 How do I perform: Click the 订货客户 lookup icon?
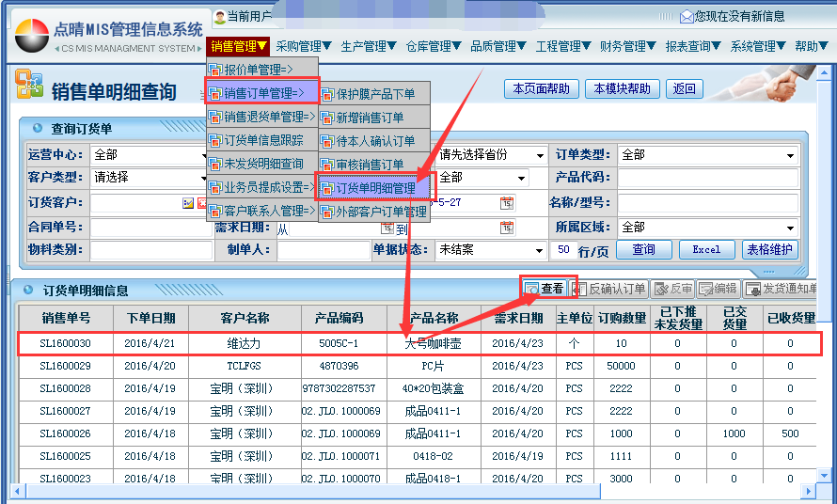point(188,202)
